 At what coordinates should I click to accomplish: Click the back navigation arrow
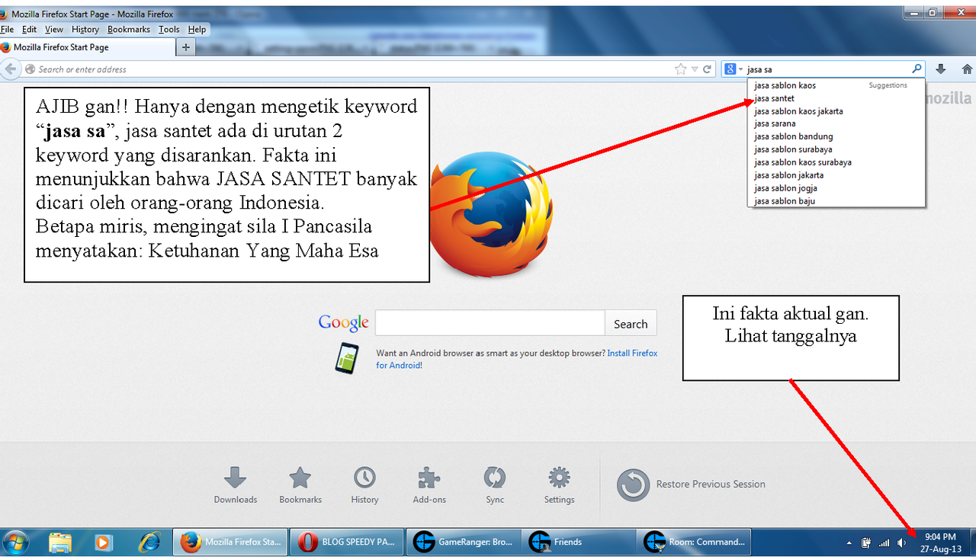click(x=11, y=68)
